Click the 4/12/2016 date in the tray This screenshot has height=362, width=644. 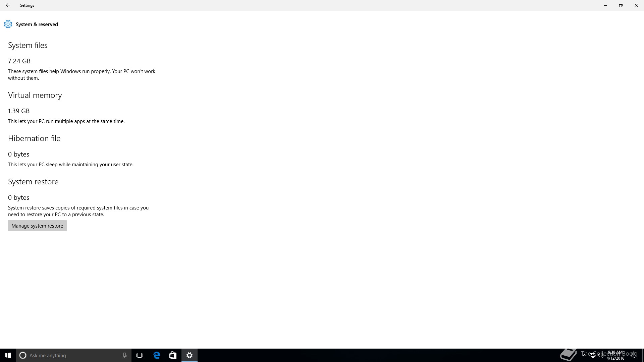615,358
